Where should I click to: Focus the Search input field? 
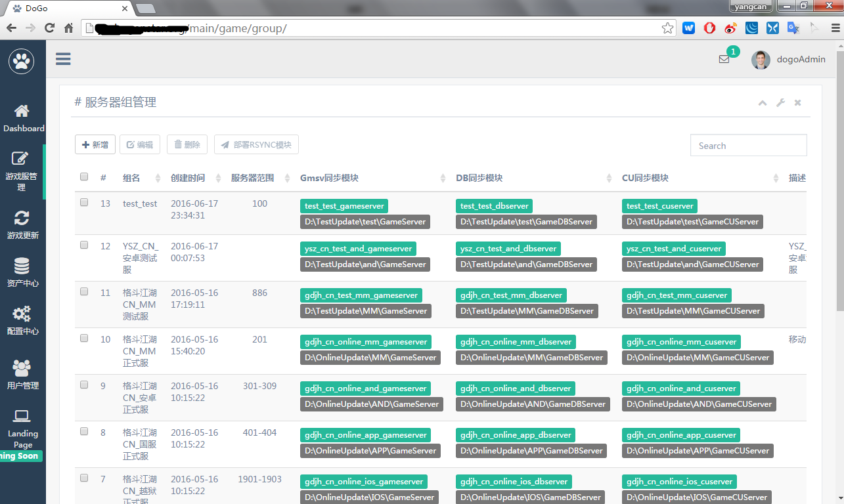coord(748,146)
